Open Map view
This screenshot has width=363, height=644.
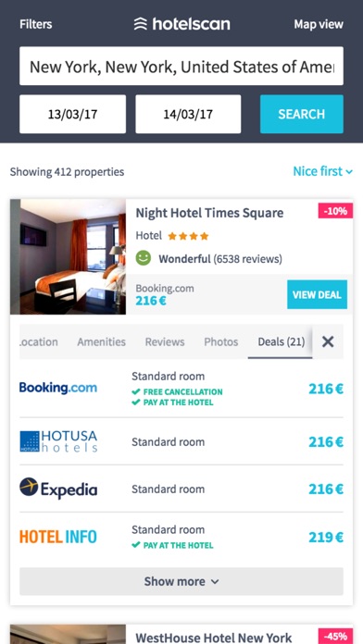[x=319, y=24]
